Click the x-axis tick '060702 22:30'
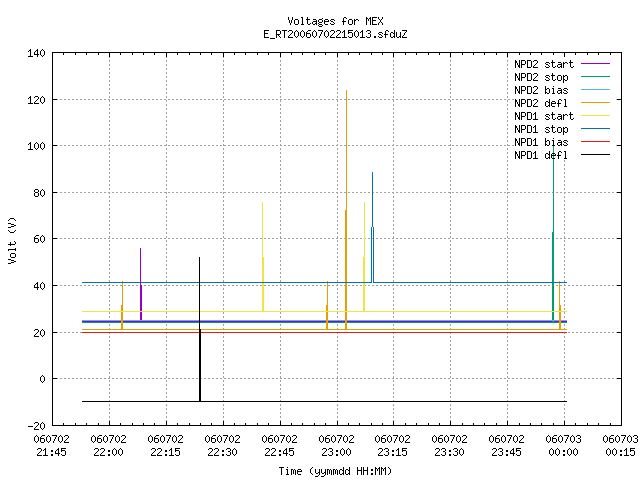The width and height of the screenshot is (640, 480). click(222, 446)
